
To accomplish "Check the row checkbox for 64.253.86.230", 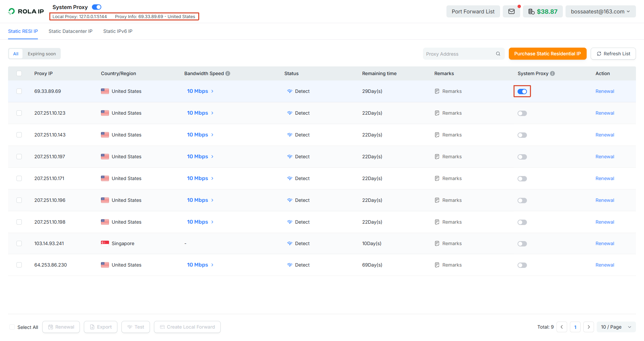I will (19, 265).
